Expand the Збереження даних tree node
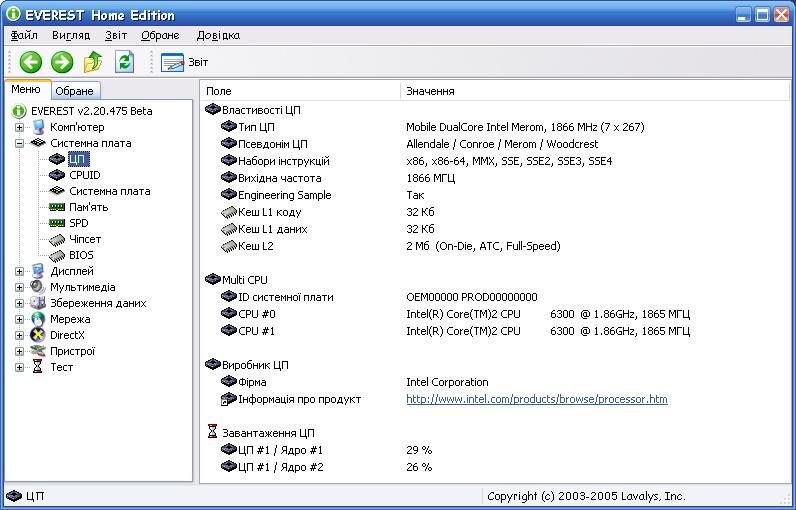 coord(19,303)
